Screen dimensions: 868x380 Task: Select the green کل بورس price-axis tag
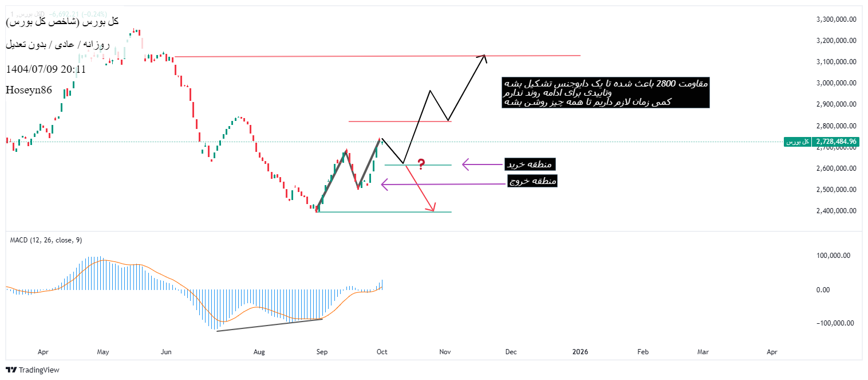pos(797,142)
